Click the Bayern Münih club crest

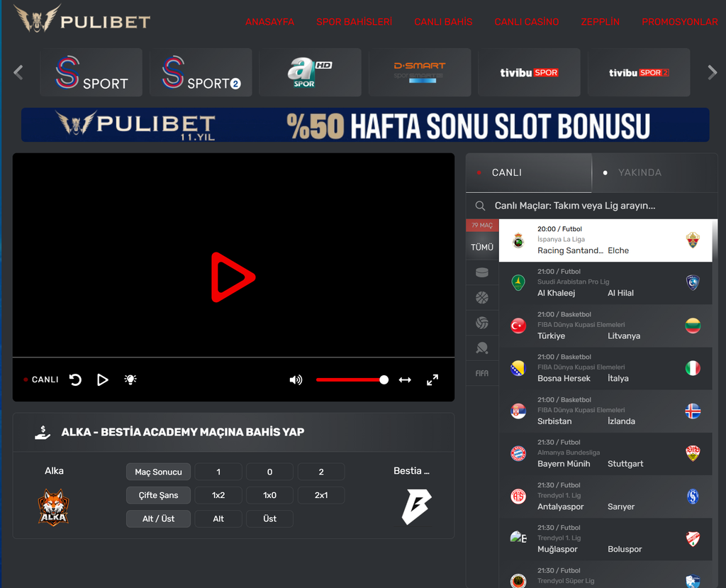[x=518, y=453]
